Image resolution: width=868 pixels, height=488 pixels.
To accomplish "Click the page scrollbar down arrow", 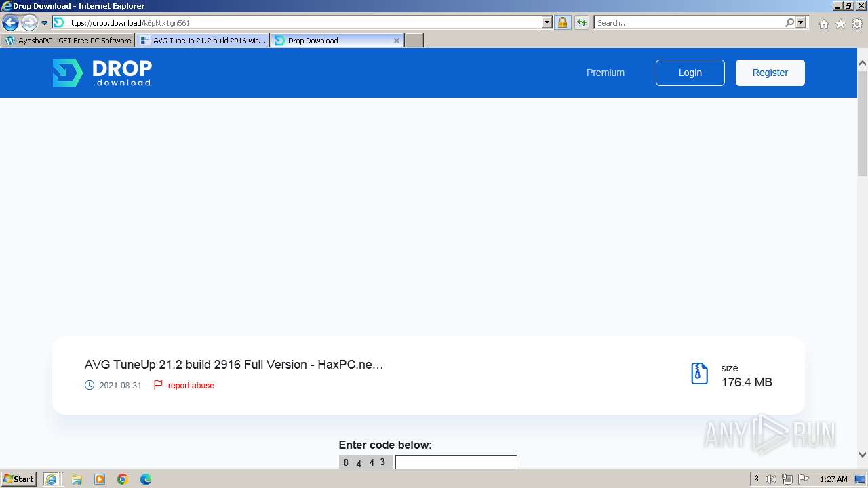I will click(863, 455).
